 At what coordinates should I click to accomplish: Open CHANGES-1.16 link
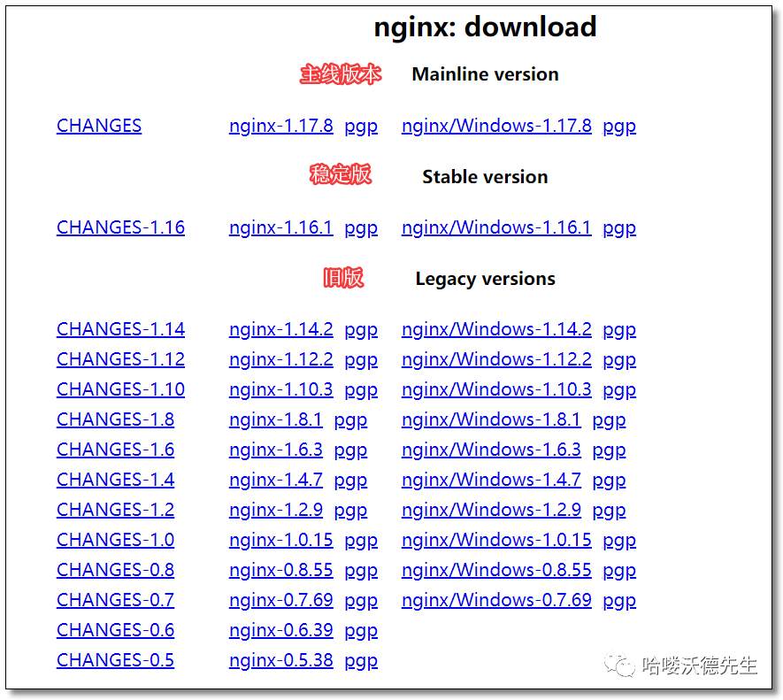120,227
